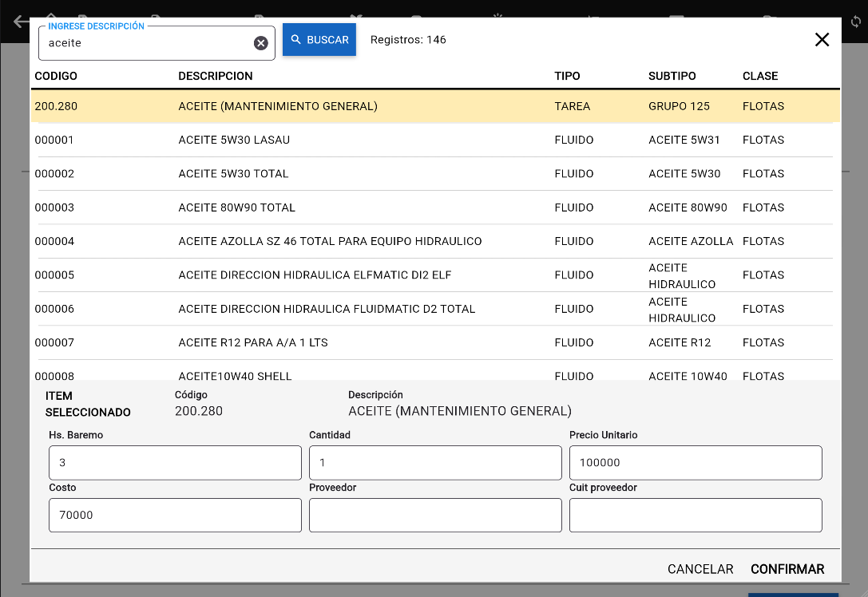Click code 000004 cell

tap(54, 241)
